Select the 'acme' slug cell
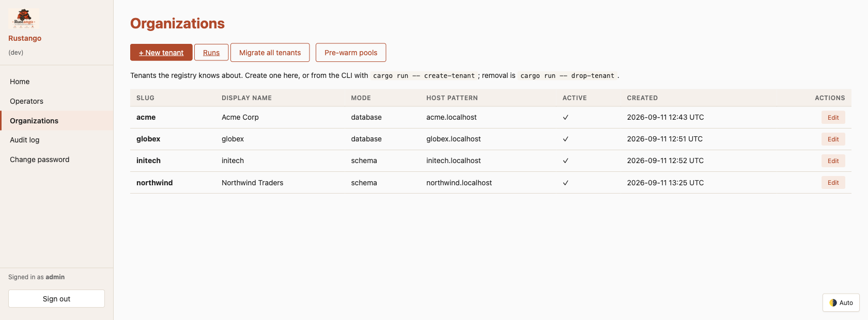This screenshot has height=320, width=868. [146, 117]
